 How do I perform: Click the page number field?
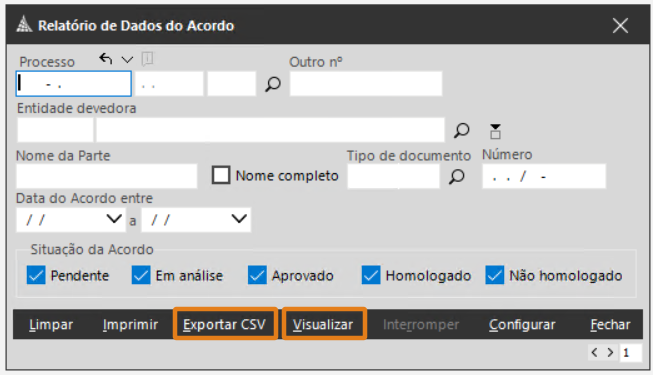pos(631,353)
